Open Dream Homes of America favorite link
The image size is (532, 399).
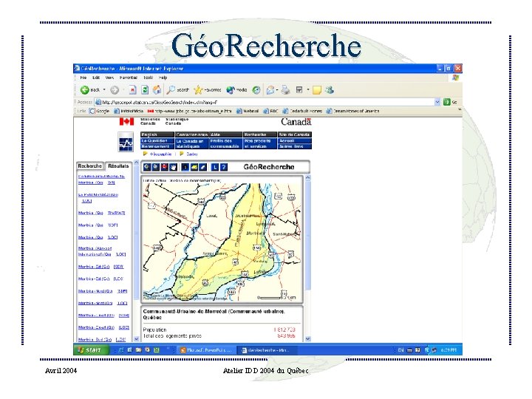pos(353,111)
